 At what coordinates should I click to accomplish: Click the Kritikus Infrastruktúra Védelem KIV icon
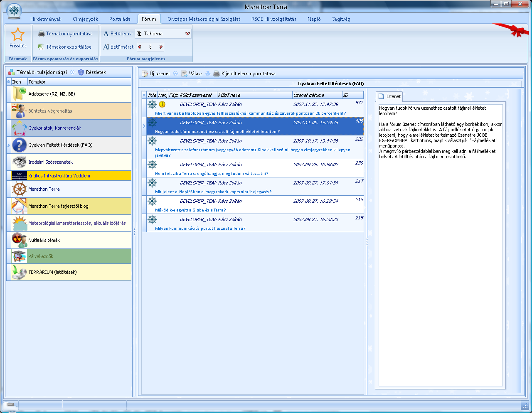19,175
